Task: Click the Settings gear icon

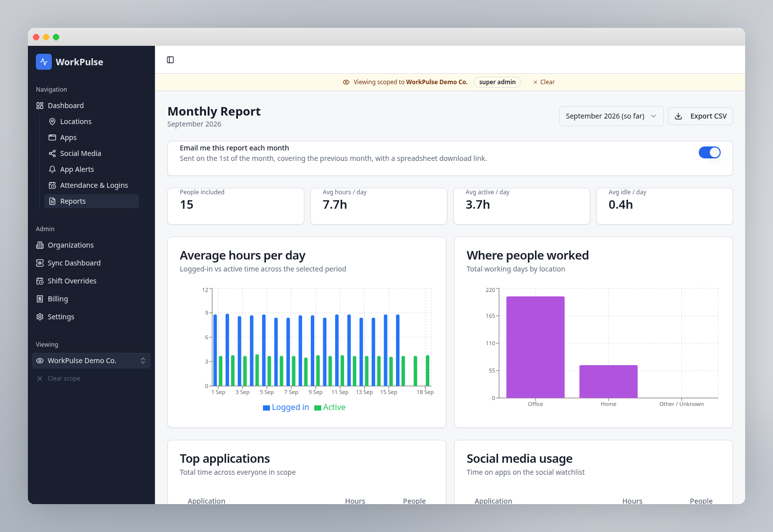Action: [x=40, y=317]
